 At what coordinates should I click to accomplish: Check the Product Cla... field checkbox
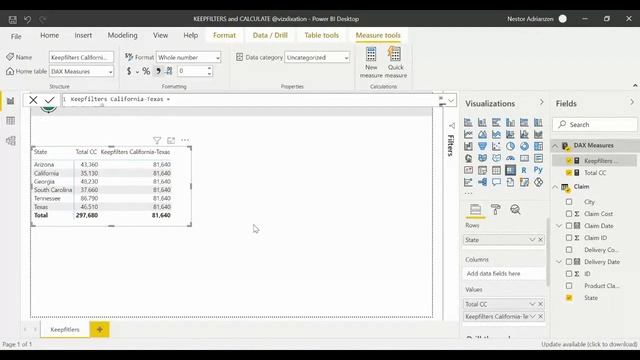pos(569,286)
